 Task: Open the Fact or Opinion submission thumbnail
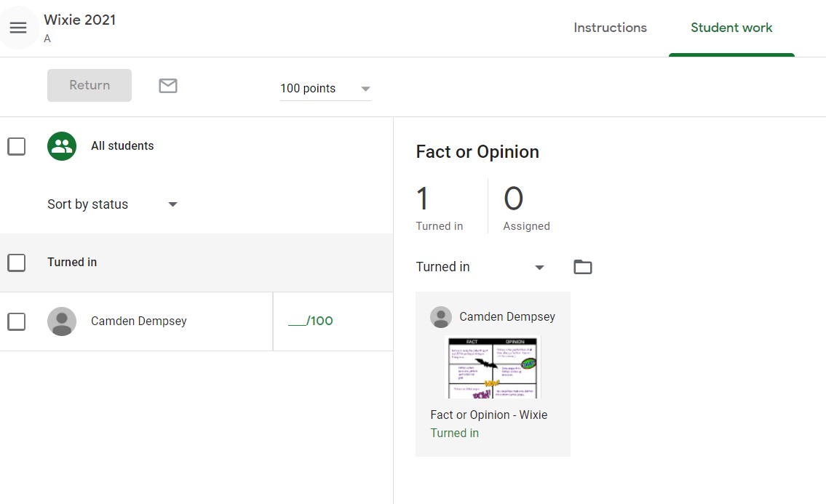click(x=493, y=367)
